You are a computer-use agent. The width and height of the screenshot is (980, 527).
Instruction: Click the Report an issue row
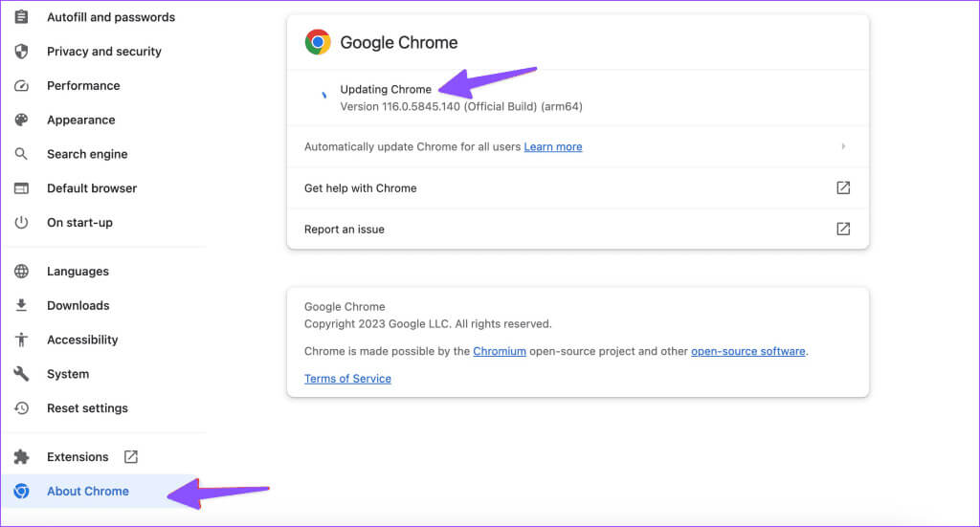pos(577,229)
